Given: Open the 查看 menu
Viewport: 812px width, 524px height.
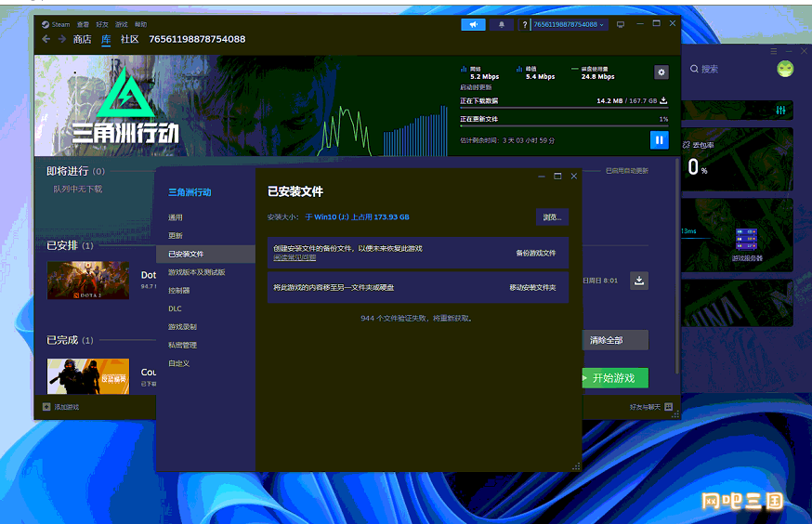Looking at the screenshot, I should (83, 24).
